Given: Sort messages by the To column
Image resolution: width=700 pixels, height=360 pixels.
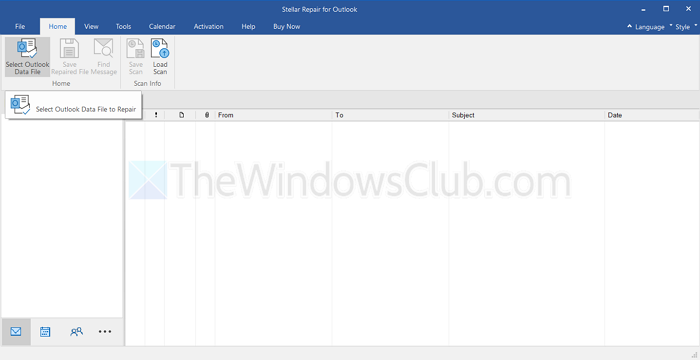Looking at the screenshot, I should (x=390, y=115).
